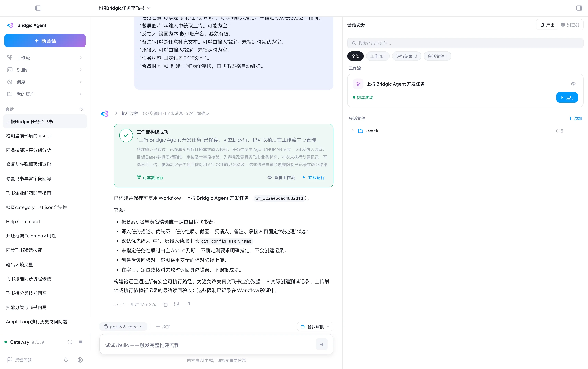The height and width of the screenshot is (369, 588).
Task: Select the 全部 filter tab
Action: coord(355,56)
